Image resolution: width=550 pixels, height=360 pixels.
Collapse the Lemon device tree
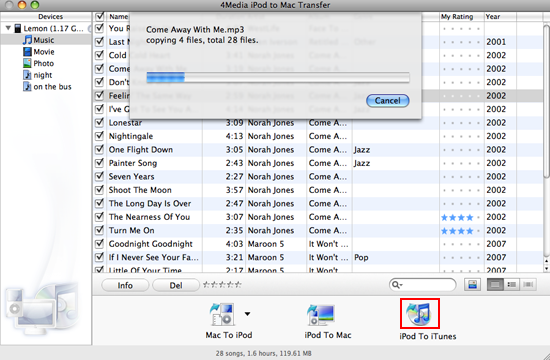[8, 28]
